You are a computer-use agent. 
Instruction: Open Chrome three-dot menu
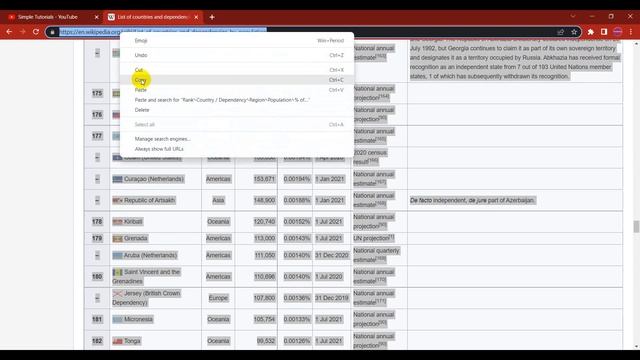pyautogui.click(x=631, y=32)
